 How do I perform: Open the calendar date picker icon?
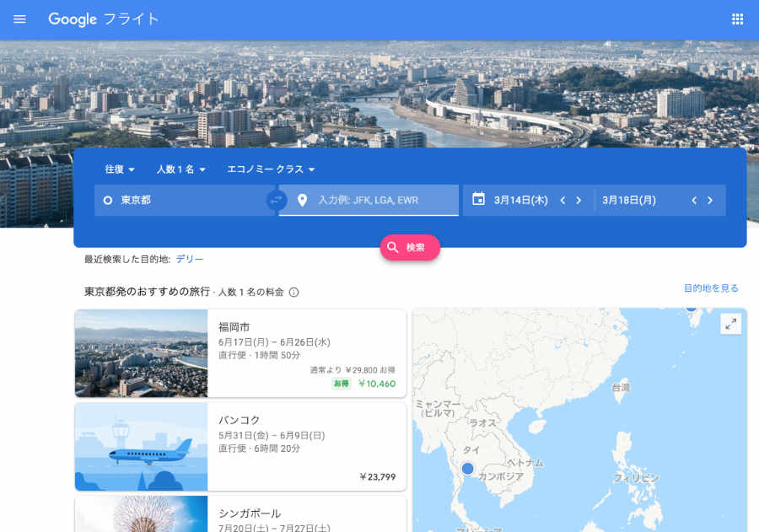478,199
